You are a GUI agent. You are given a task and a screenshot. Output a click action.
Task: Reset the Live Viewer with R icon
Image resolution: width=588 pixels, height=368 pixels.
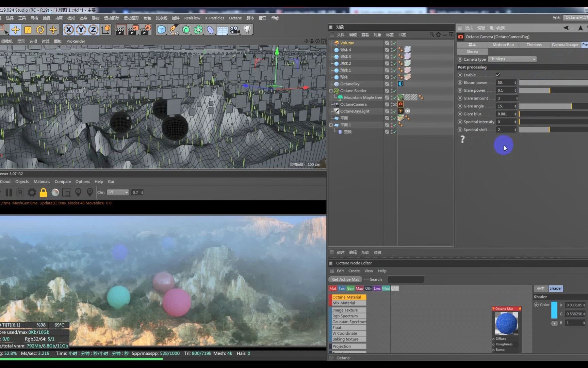tap(20, 193)
